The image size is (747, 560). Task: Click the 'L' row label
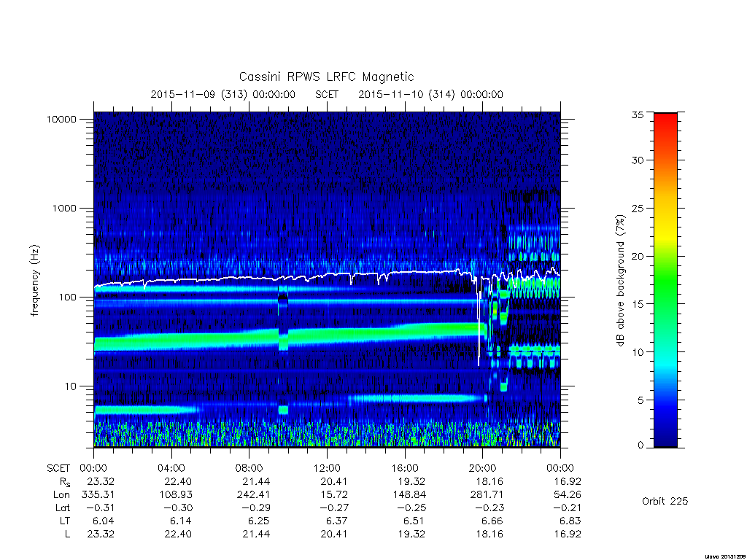67,534
